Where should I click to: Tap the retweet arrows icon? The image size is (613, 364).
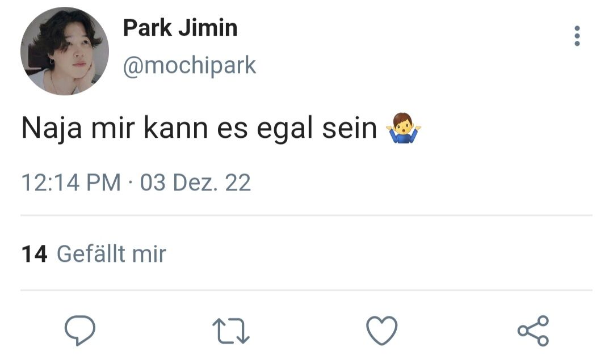(x=231, y=331)
